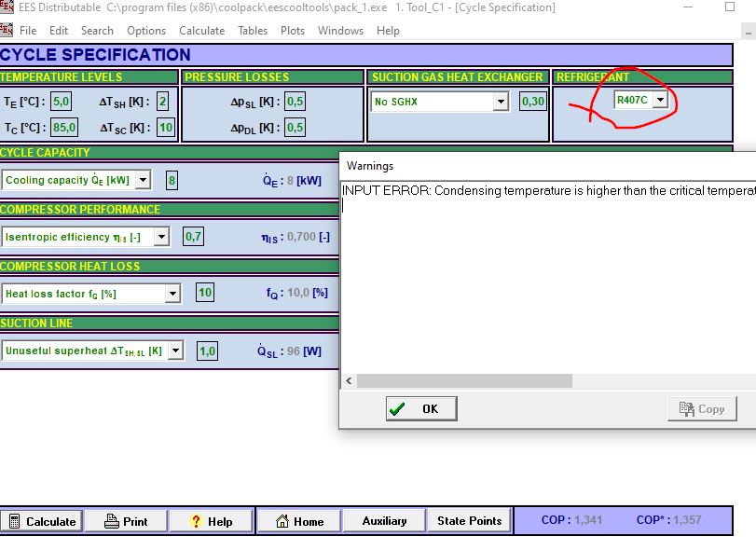Image resolution: width=756 pixels, height=550 pixels.
Task: Open the Cooling capacity dropdown
Action: (x=143, y=180)
